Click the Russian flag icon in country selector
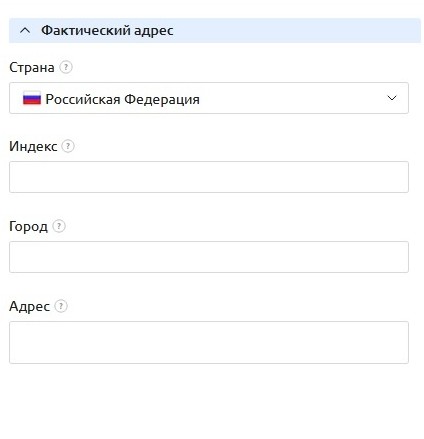The height and width of the screenshot is (439, 424). pyautogui.click(x=32, y=99)
